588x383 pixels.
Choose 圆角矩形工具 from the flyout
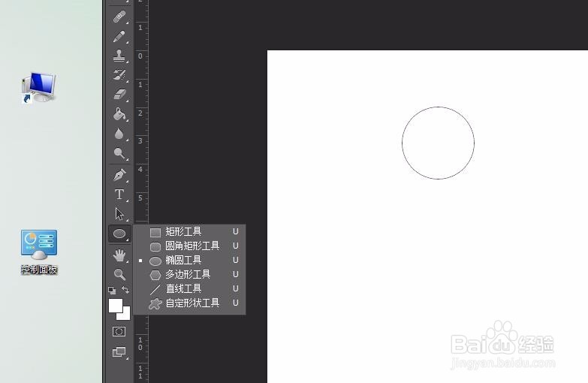click(x=189, y=246)
